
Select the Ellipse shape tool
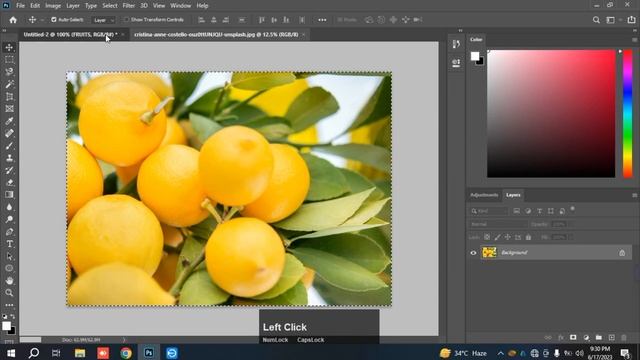9,268
